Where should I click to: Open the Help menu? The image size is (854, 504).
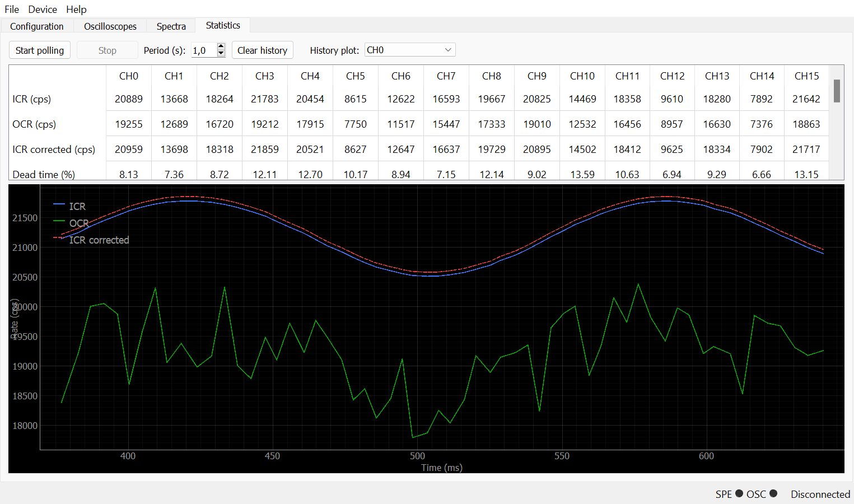[x=76, y=10]
